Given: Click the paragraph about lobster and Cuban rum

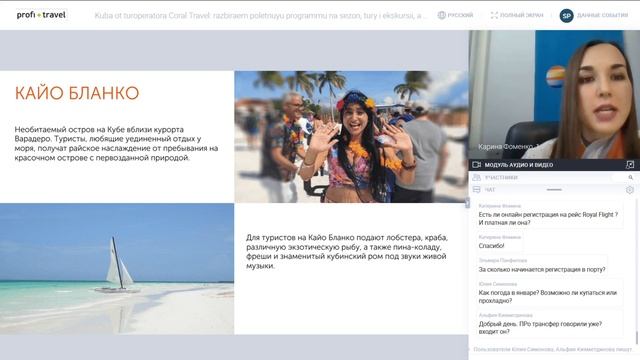Looking at the screenshot, I should coord(347,251).
